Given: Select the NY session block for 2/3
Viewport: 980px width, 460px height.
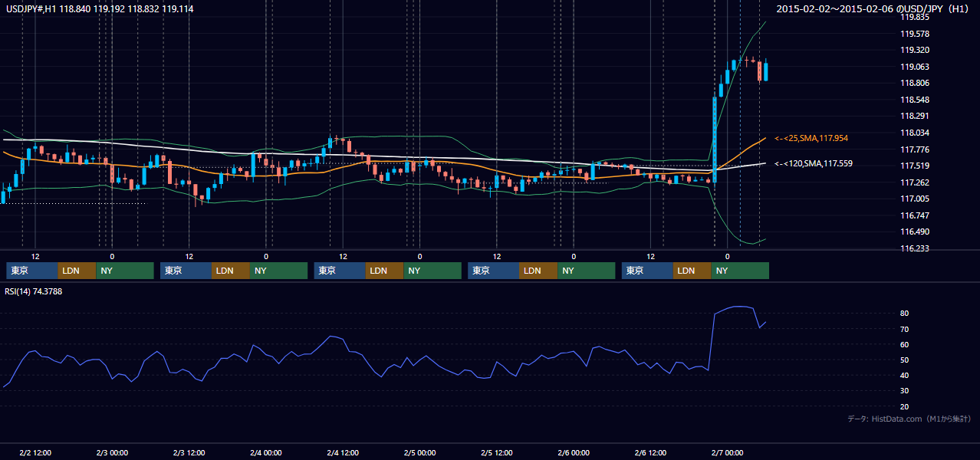Looking at the screenshot, I should [279, 271].
